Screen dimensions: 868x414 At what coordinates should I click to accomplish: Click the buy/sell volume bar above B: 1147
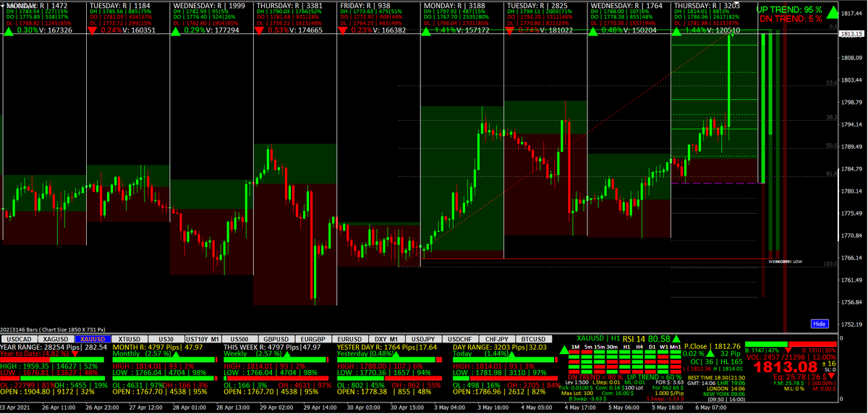click(791, 344)
